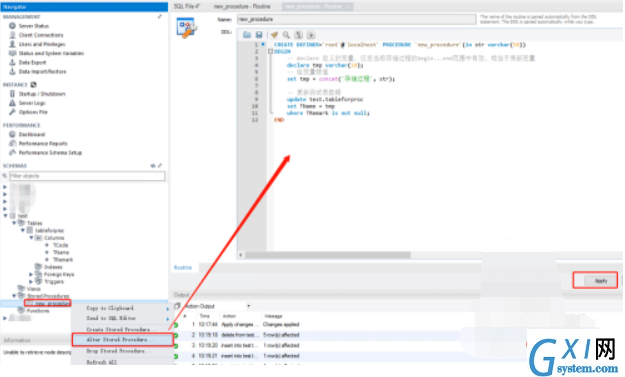The image size is (625, 377).
Task: Click the Filter objects search field
Action: pyautogui.click(x=87, y=176)
